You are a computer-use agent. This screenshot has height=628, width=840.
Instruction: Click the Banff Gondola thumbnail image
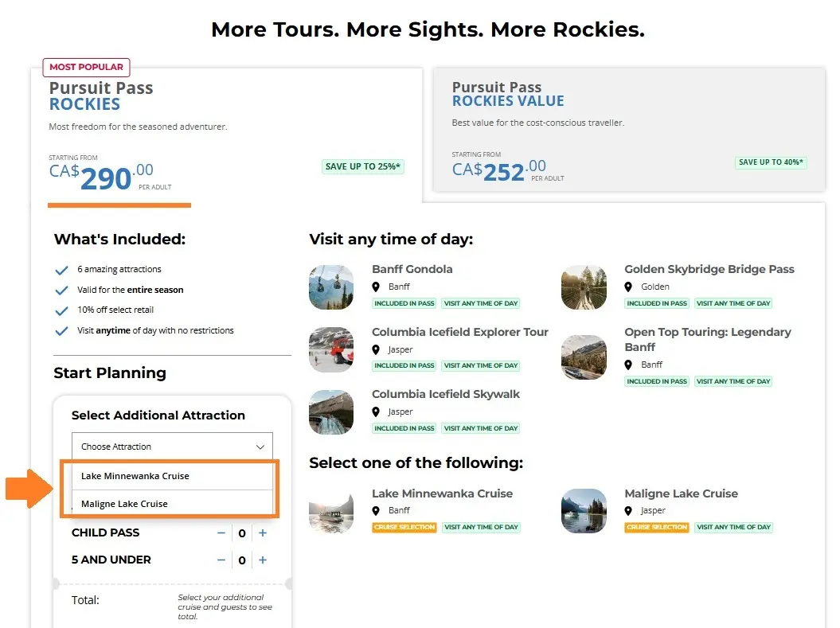coord(331,287)
